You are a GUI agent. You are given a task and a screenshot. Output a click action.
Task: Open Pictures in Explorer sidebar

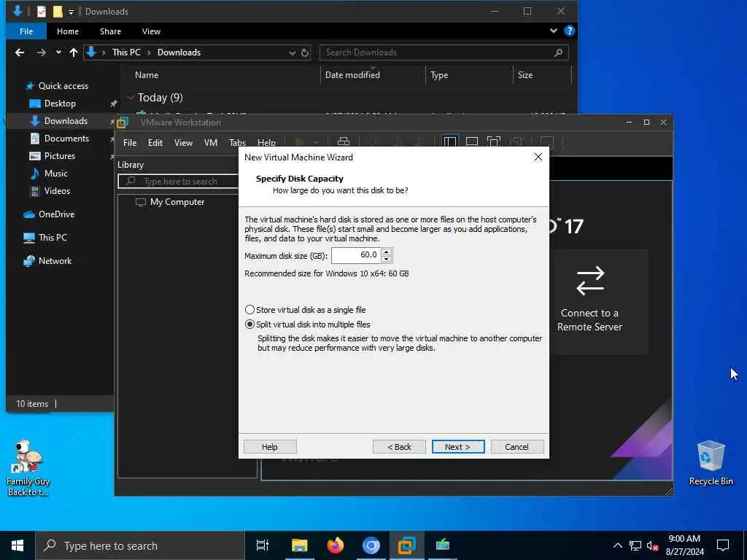pyautogui.click(x=52, y=156)
